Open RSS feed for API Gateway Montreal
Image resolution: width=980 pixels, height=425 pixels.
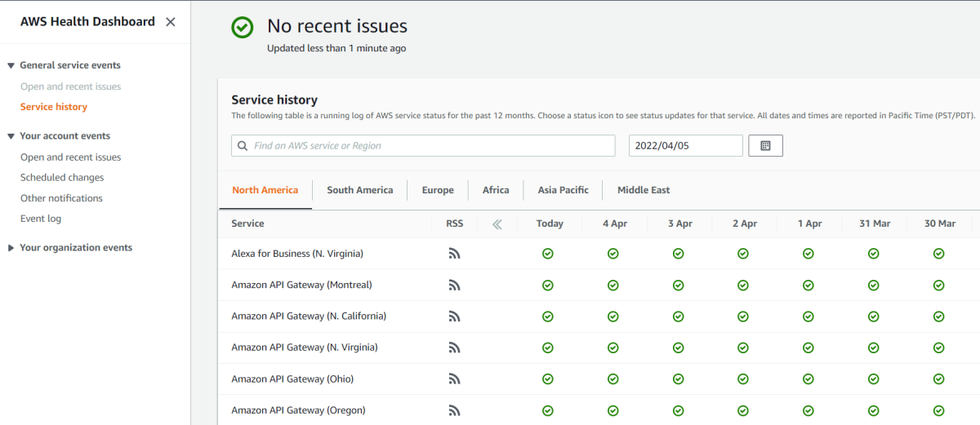point(455,286)
